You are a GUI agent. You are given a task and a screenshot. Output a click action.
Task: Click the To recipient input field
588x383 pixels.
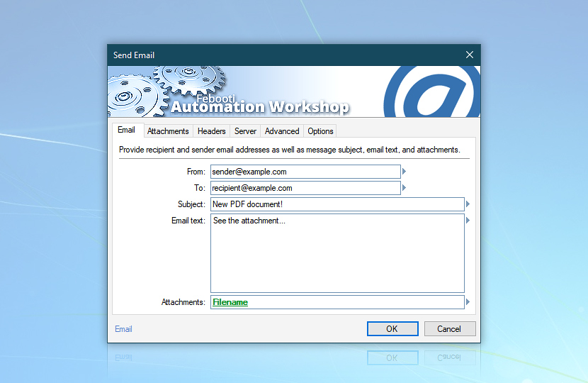tap(305, 188)
